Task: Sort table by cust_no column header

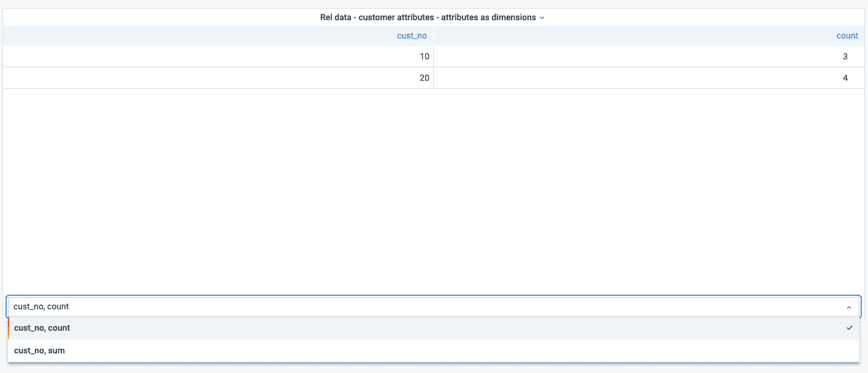Action: [x=412, y=36]
